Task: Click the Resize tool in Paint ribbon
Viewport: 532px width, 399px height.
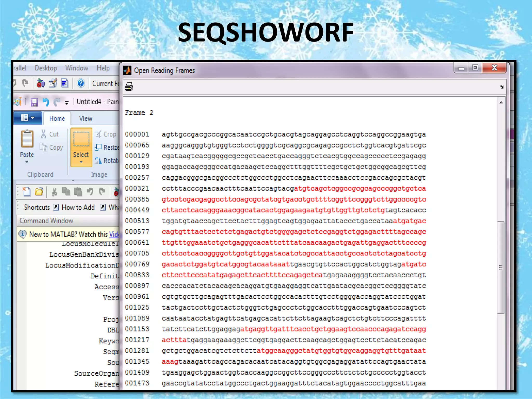Action: coord(107,148)
